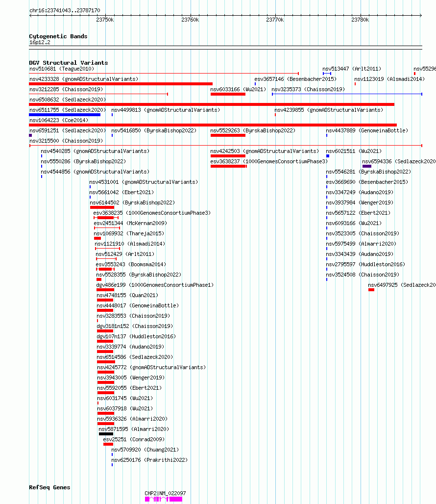Click nsv5975499 (Almarri2020) label
The width and height of the screenshot is (436, 504).
pyautogui.click(x=361, y=244)
